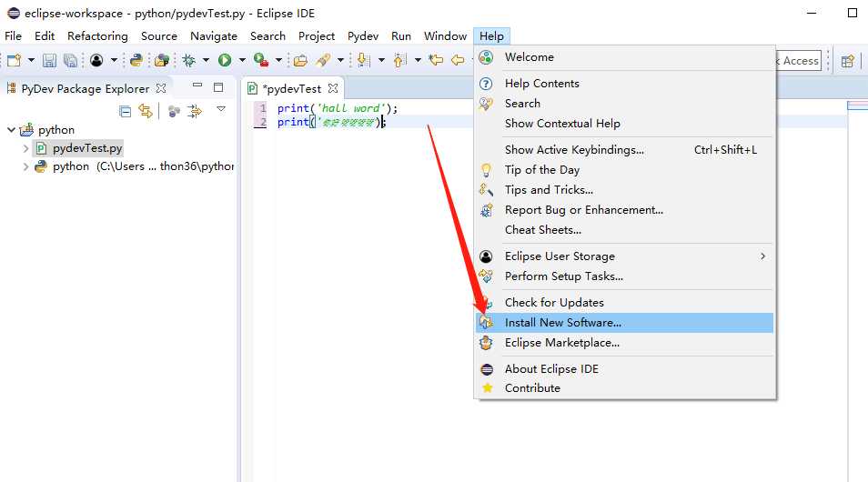Screen dimensions: 868x482
Task: Click the Run External Tools icon
Action: 261,60
